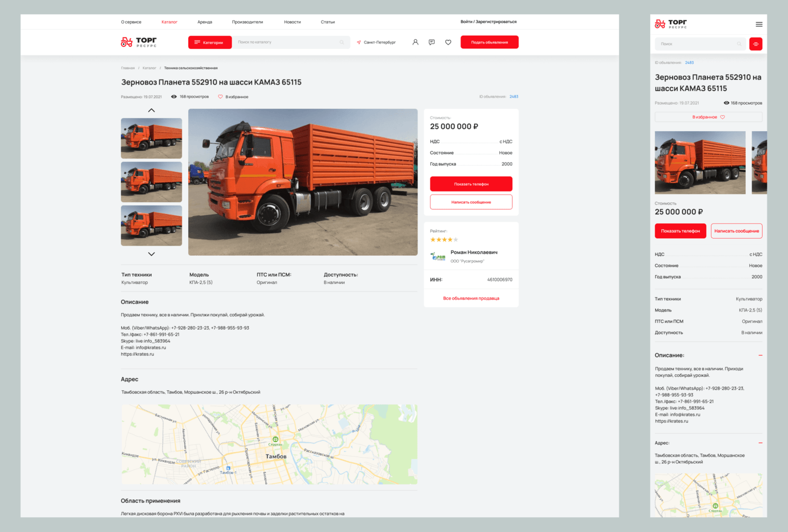Screen dimensions: 788x532
Task: Collapse the Описание section in mobile layout
Action: tap(760, 356)
